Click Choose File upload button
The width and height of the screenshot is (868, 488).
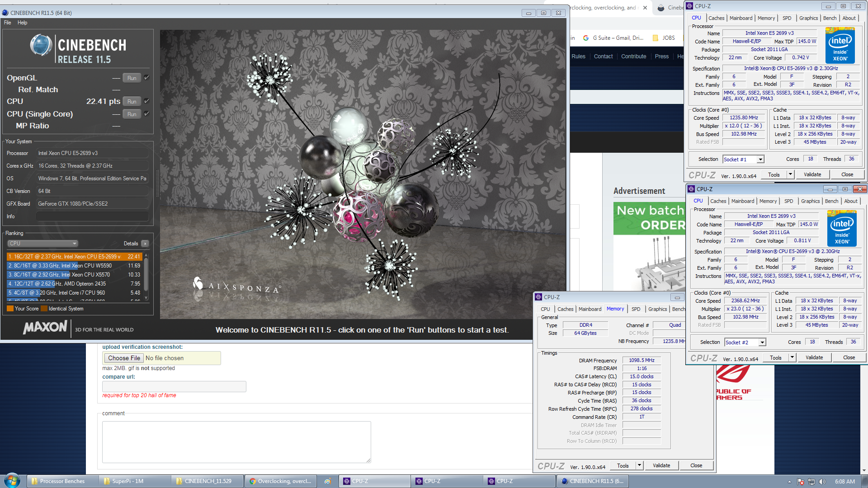[124, 358]
